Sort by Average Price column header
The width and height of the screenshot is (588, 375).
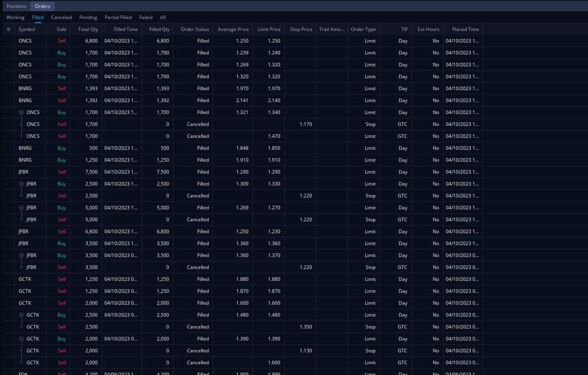coord(233,29)
